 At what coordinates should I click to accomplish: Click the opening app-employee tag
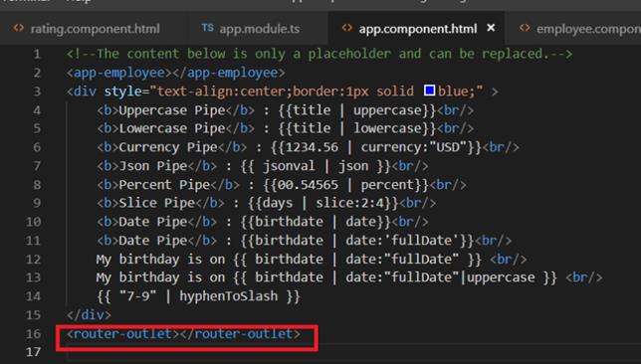tap(119, 73)
